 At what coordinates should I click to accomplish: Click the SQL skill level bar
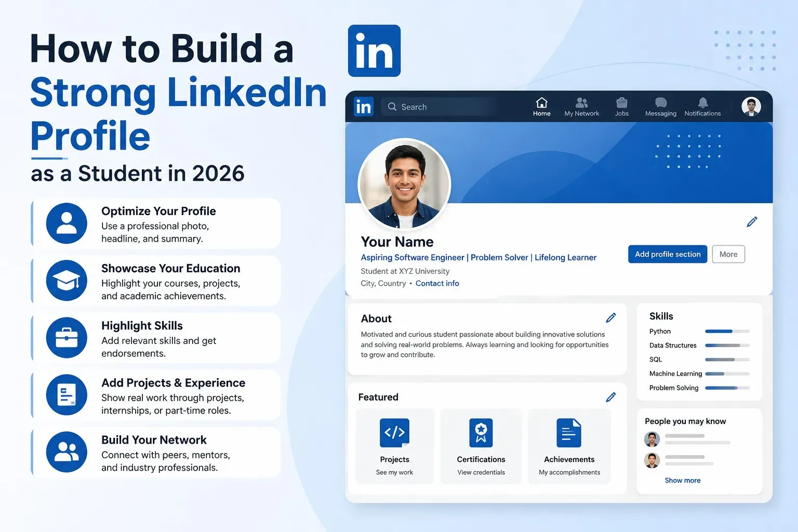[x=727, y=360]
